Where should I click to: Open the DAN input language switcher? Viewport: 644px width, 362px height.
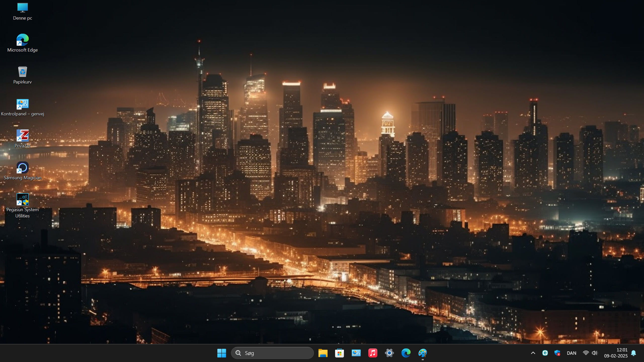click(x=571, y=353)
